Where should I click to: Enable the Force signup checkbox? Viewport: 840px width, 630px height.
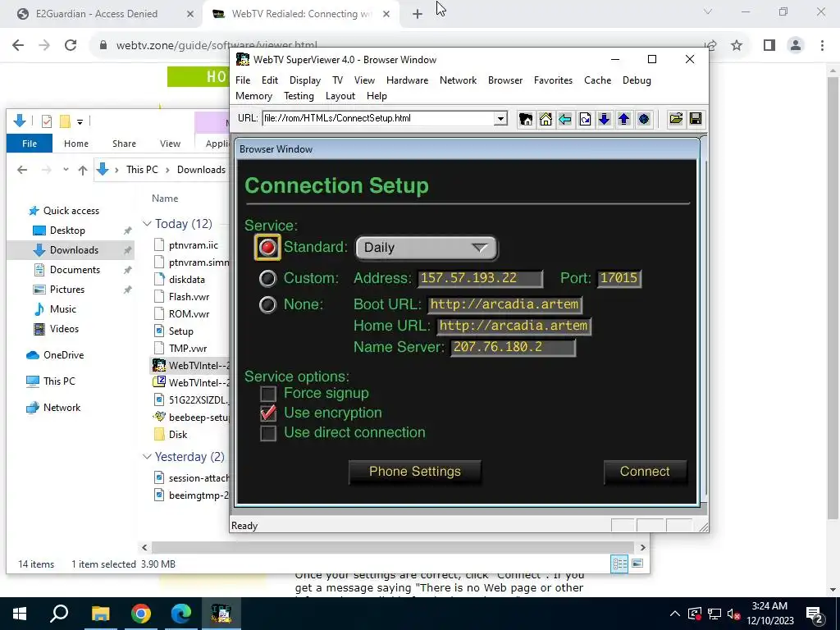pyautogui.click(x=268, y=394)
